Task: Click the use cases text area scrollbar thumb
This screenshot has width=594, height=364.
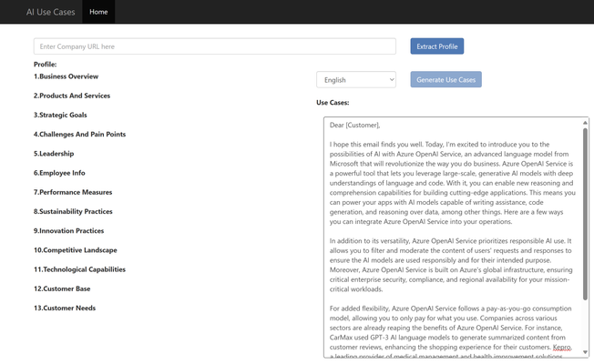Action: [x=585, y=214]
